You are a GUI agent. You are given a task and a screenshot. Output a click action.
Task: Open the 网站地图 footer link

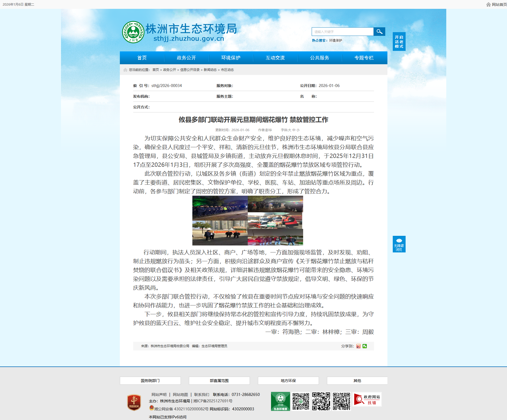pos(180,395)
